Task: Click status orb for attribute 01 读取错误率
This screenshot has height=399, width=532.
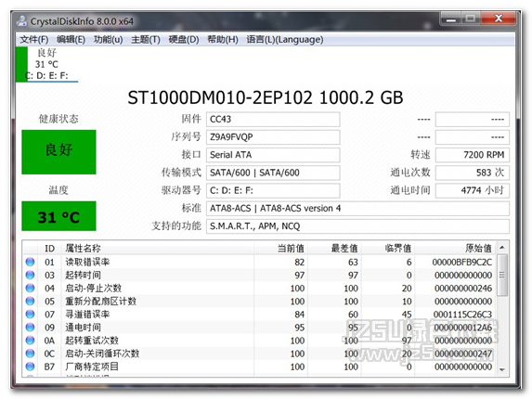Action: 31,262
